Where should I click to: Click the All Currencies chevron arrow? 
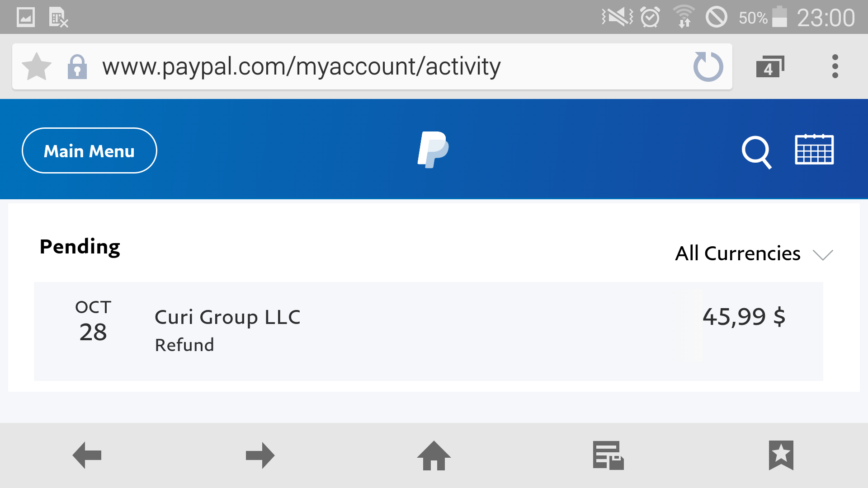tap(823, 255)
